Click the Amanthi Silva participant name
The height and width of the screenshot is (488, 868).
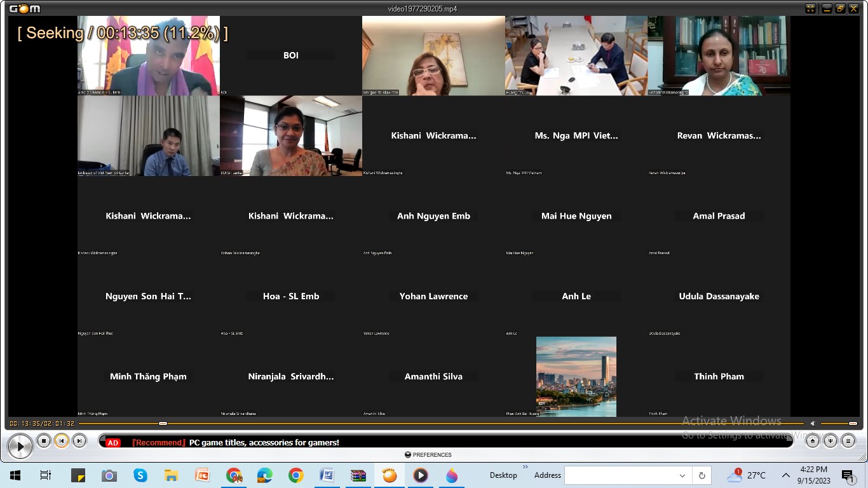pos(433,376)
